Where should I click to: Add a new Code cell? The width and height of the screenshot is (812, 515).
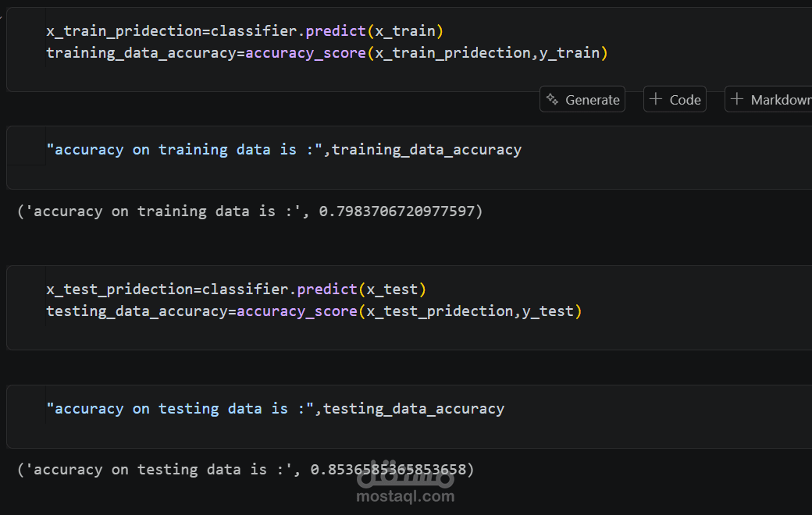[x=675, y=99]
